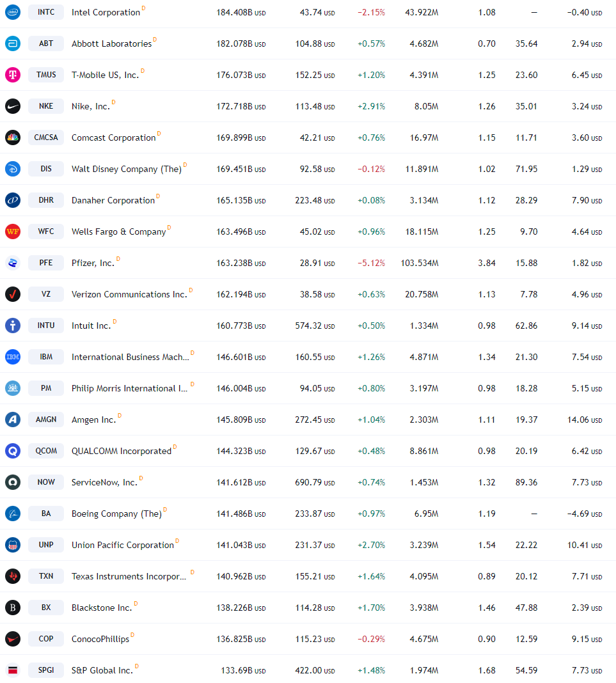616x683 pixels.
Task: Click the Blackstone logo icon
Action: 13,607
